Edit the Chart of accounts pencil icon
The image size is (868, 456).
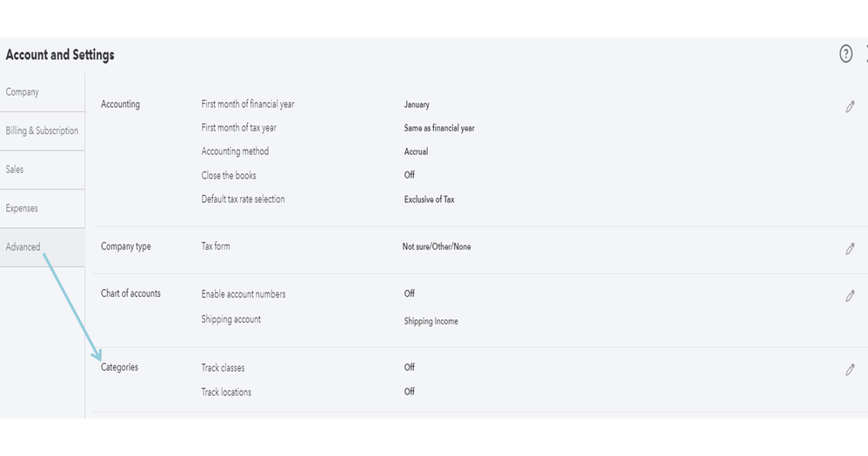click(850, 296)
